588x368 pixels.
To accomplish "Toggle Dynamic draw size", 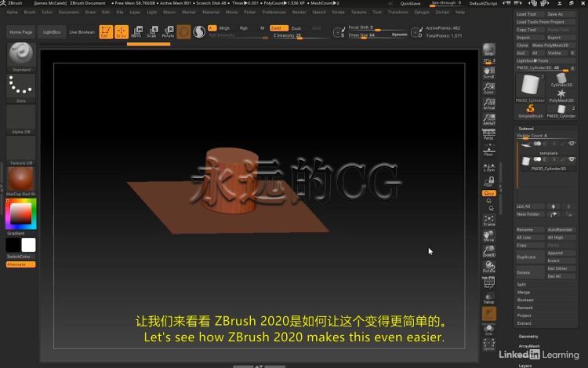I will (x=399, y=35).
